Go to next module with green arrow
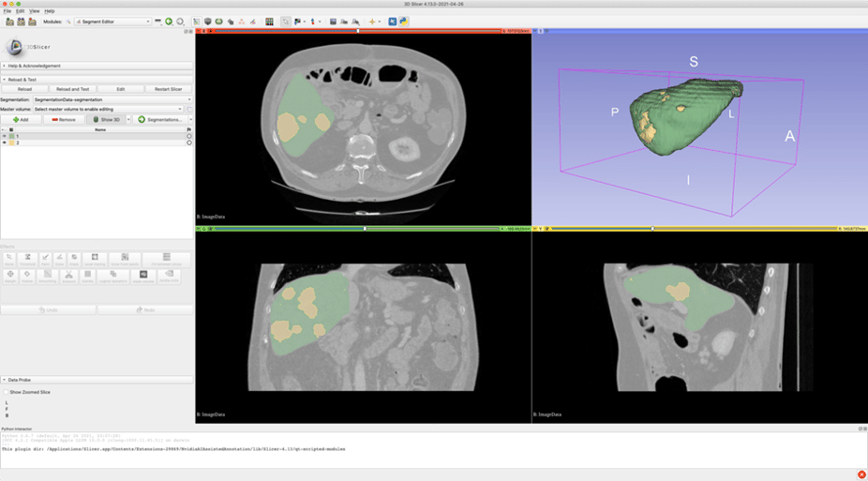868x481 pixels. [169, 22]
